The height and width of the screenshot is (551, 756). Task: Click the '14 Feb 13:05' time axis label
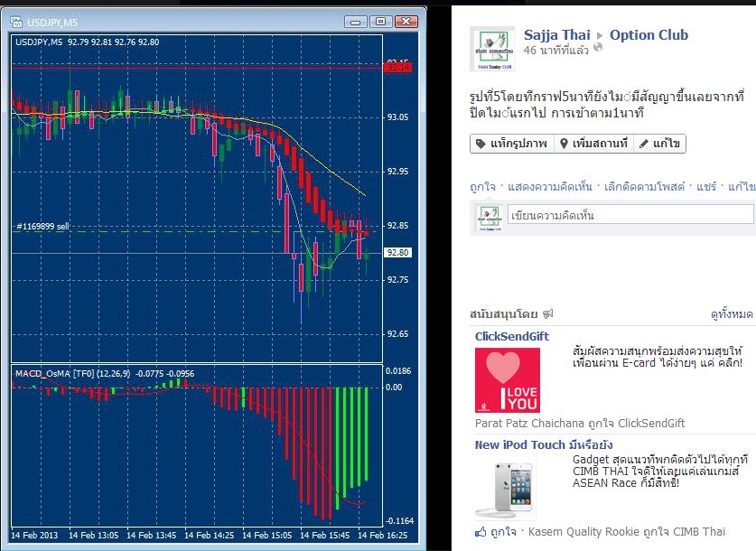[x=94, y=535]
